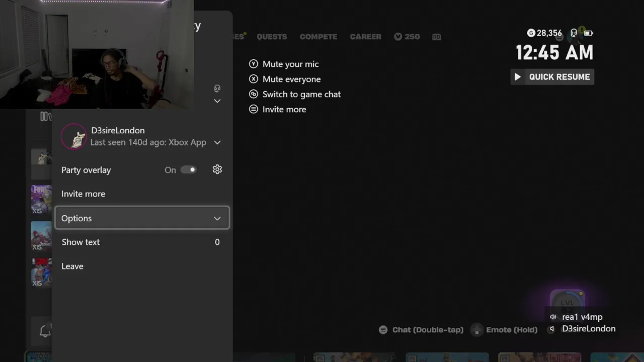Click V-Bucks 250 balance

point(407,37)
